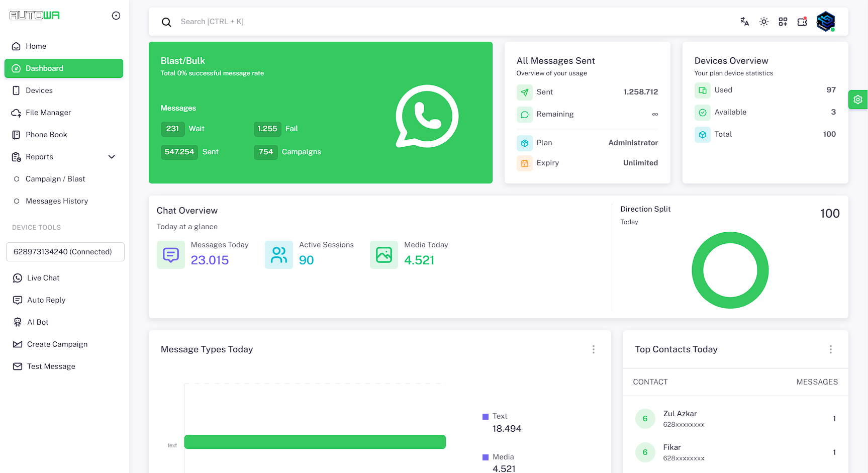
Task: Click Create Campaign in sidebar
Action: click(x=56, y=344)
